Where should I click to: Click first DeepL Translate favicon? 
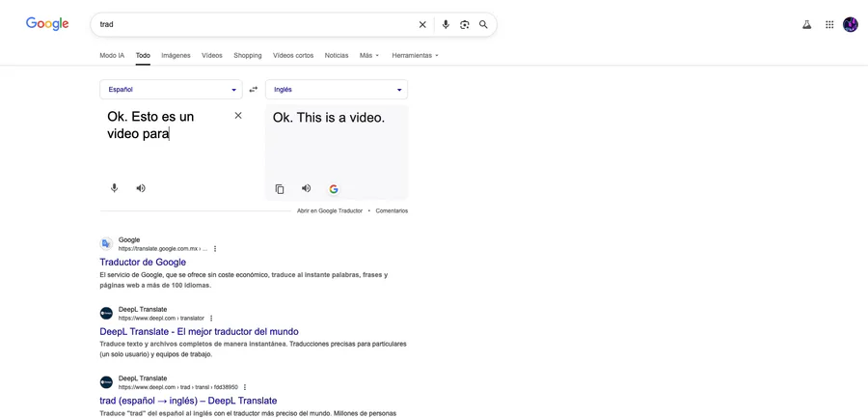106,313
